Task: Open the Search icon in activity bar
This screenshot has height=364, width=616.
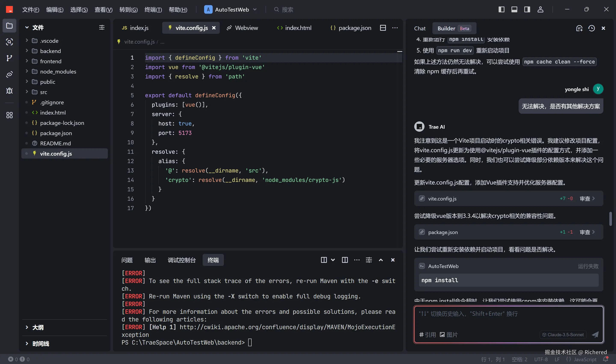Action: (9, 42)
